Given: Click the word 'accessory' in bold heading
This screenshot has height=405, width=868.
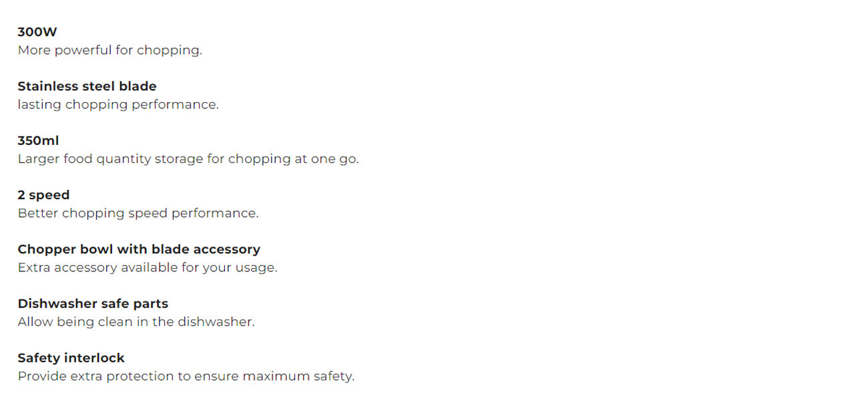Looking at the screenshot, I should (226, 249).
